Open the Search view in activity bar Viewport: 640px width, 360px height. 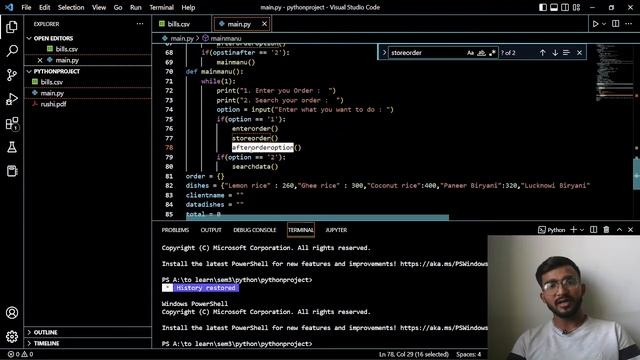click(x=12, y=51)
